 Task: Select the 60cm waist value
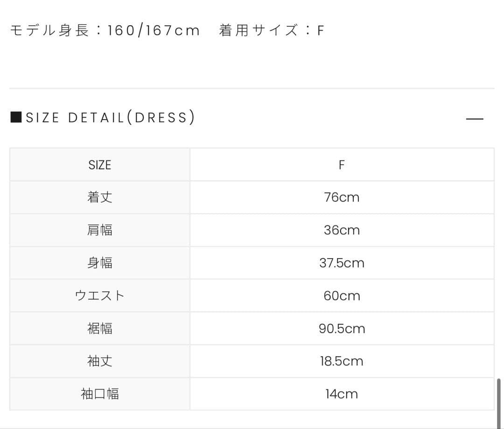(x=342, y=295)
